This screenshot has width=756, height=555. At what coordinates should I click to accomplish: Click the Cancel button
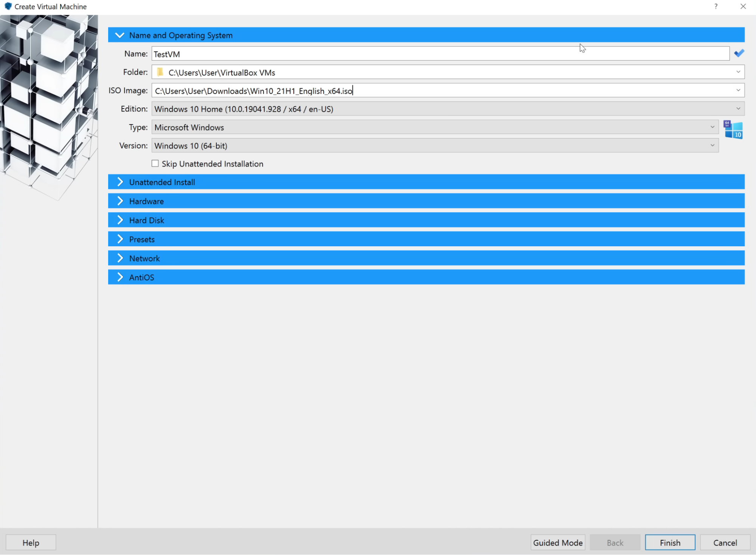click(725, 543)
